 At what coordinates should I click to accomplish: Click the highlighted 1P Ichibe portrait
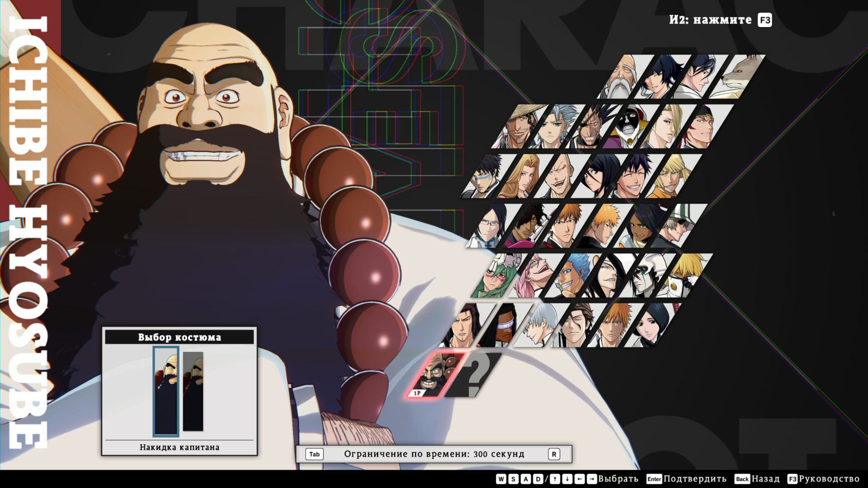pyautogui.click(x=435, y=375)
